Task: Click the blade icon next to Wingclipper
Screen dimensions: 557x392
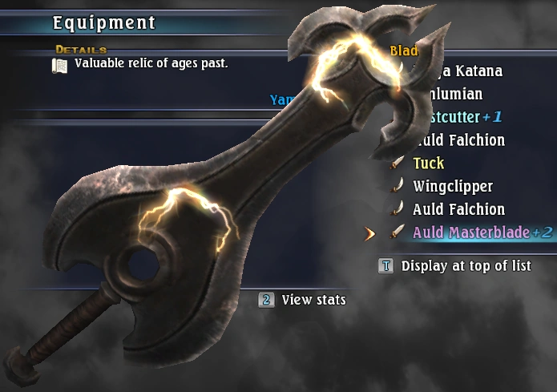Action: [x=398, y=186]
